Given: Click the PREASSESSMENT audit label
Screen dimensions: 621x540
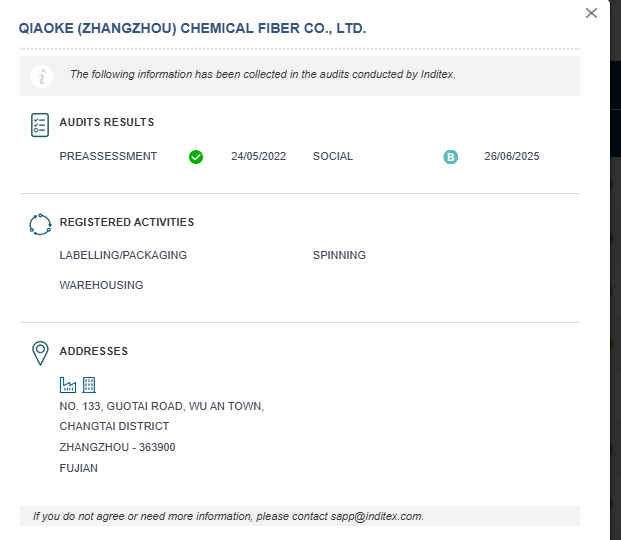Looking at the screenshot, I should (x=108, y=157).
